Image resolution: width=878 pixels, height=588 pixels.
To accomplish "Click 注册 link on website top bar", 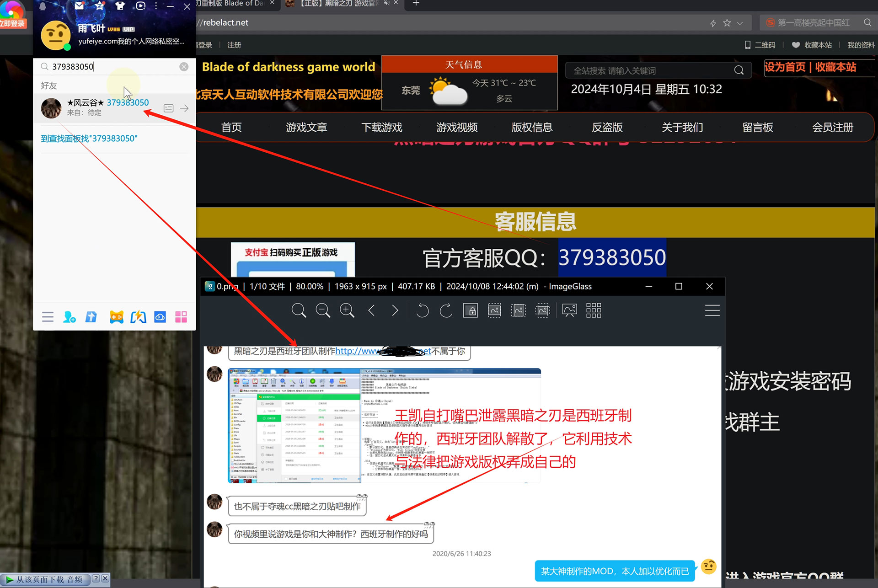I will point(234,45).
